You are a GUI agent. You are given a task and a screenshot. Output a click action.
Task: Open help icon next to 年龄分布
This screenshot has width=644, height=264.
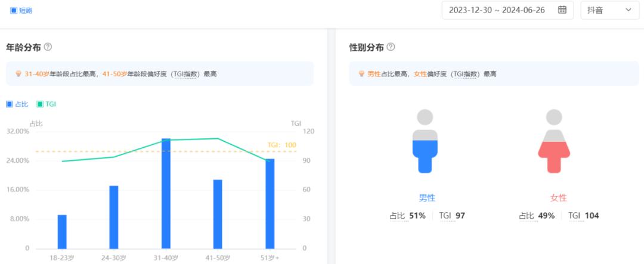click(48, 47)
